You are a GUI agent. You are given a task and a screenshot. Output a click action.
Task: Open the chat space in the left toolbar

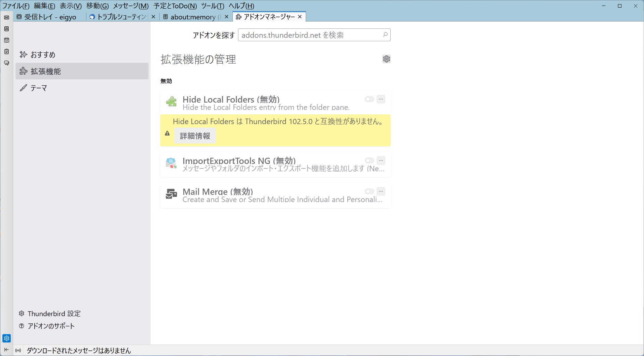[x=7, y=63]
